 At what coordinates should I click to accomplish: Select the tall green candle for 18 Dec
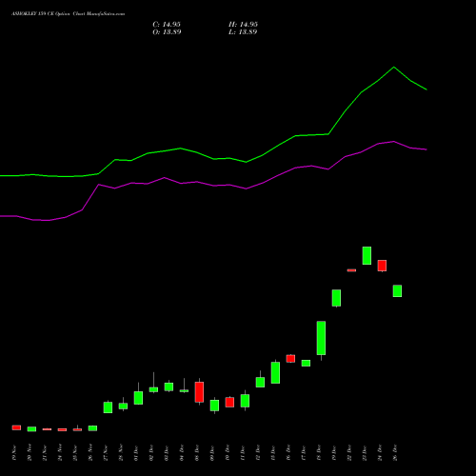(321, 338)
